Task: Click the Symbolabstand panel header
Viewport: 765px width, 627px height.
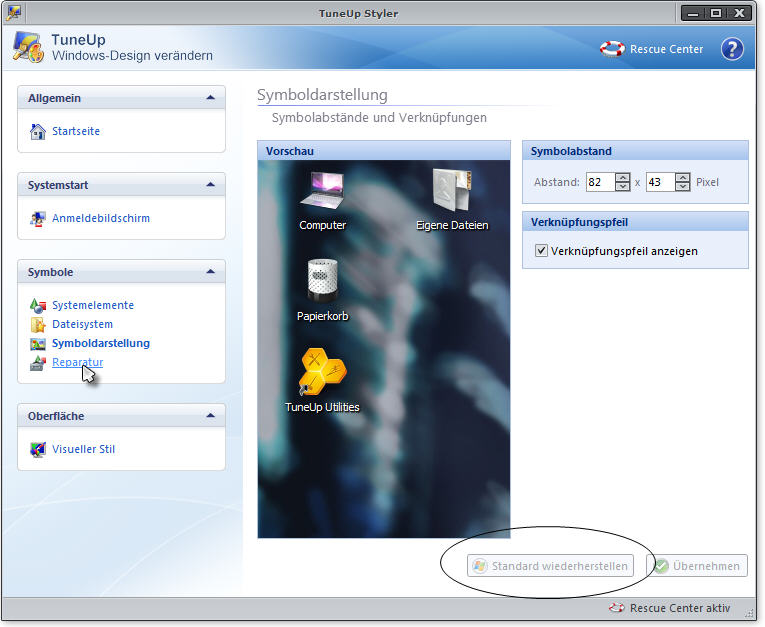Action: [x=635, y=151]
